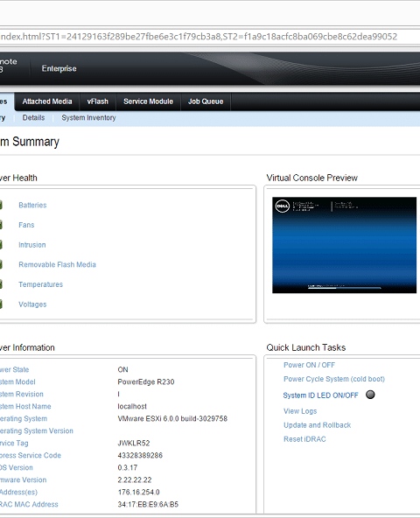This screenshot has width=420, height=518.
Task: Click the grey System ID LED indicator
Action: [370, 395]
